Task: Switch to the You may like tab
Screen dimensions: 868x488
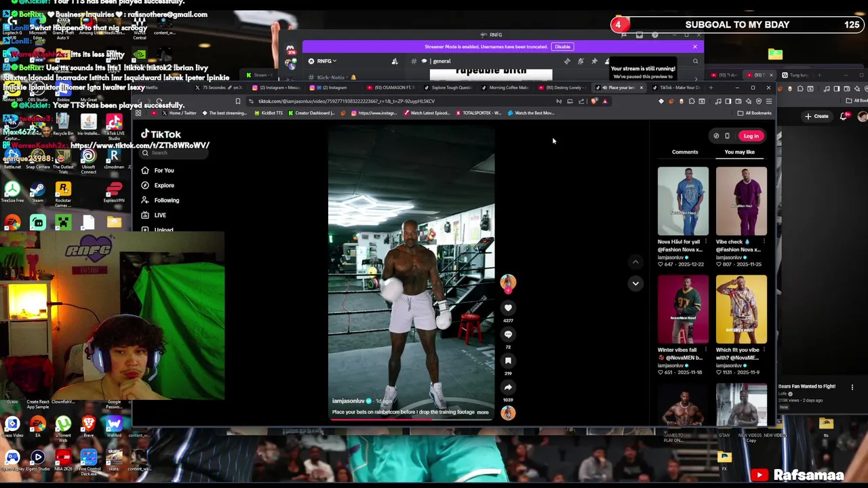Action: pos(739,152)
